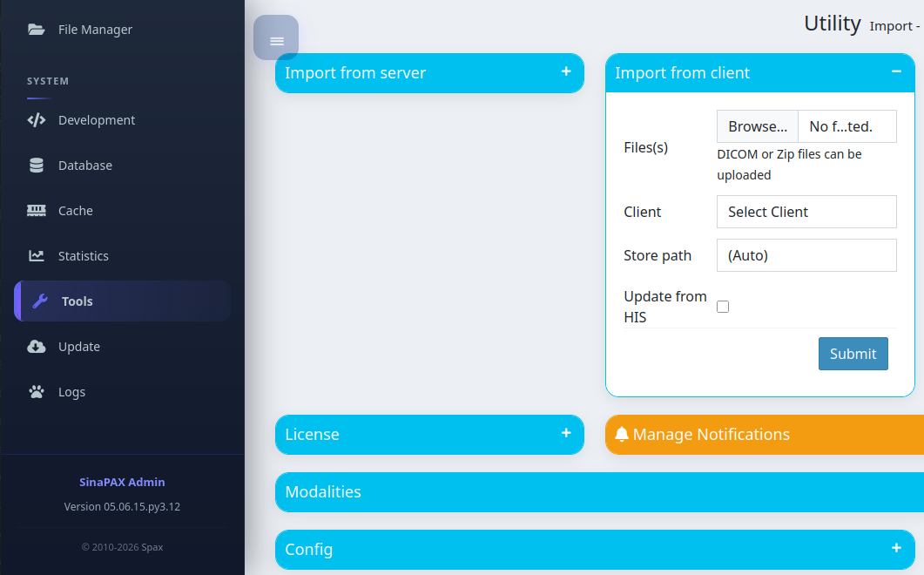The image size is (924, 575).
Task: Toggle the sidebar hamburger menu button
Action: point(276,37)
